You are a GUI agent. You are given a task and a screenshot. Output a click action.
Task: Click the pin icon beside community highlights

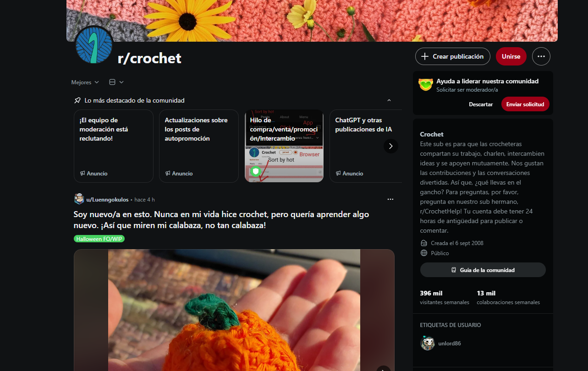point(77,100)
